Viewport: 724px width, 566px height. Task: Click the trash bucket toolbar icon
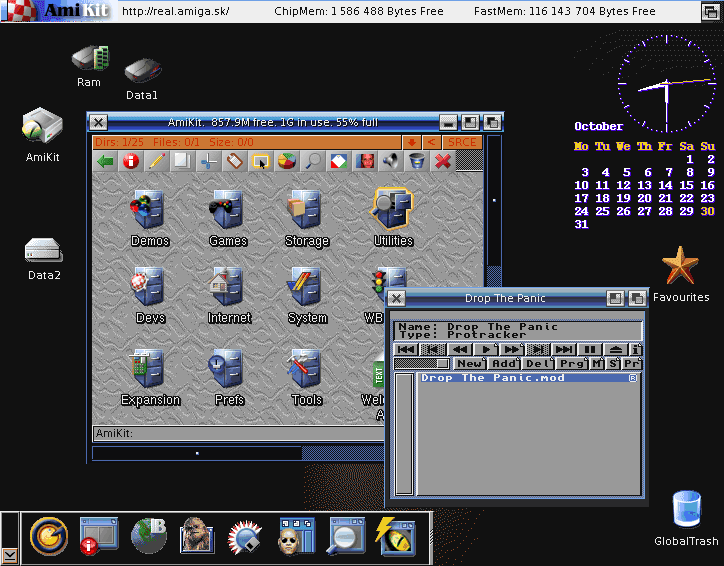coord(416,161)
